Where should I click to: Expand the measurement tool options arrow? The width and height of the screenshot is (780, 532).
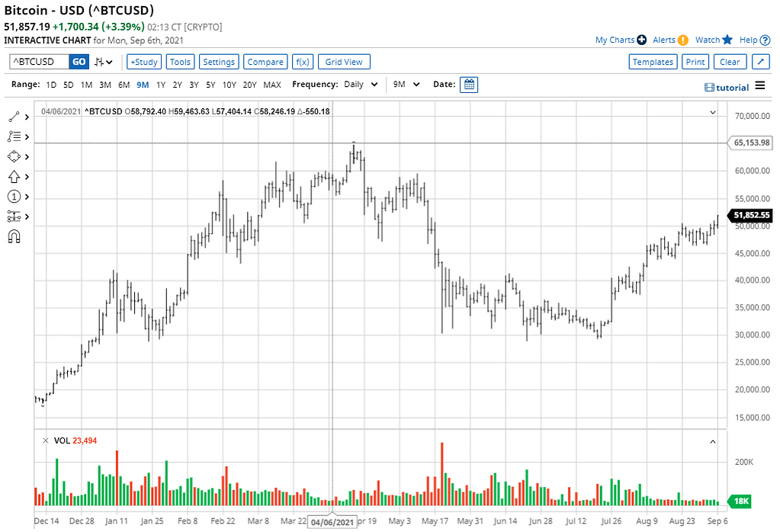coord(27,216)
